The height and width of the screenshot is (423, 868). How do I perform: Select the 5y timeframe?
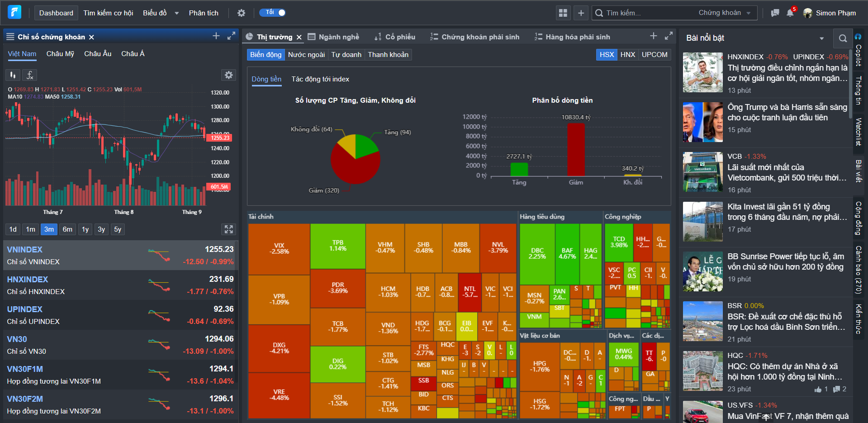(x=118, y=229)
